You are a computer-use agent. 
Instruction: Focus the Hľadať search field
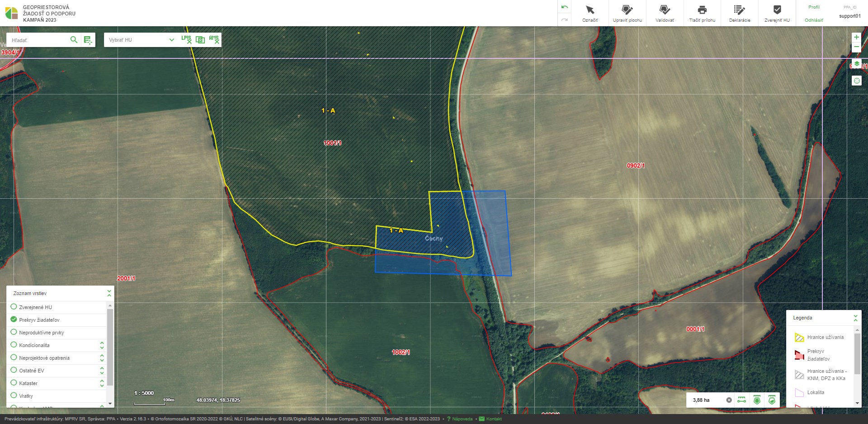38,40
